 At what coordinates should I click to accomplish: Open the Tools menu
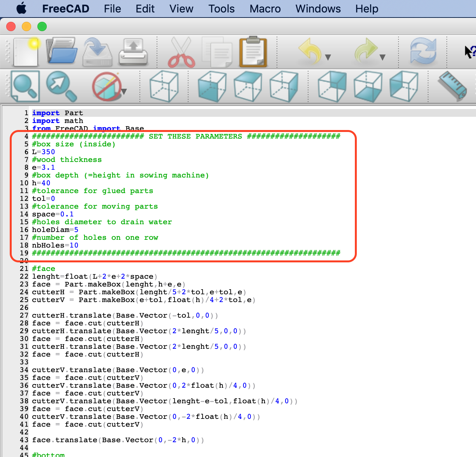tap(222, 9)
